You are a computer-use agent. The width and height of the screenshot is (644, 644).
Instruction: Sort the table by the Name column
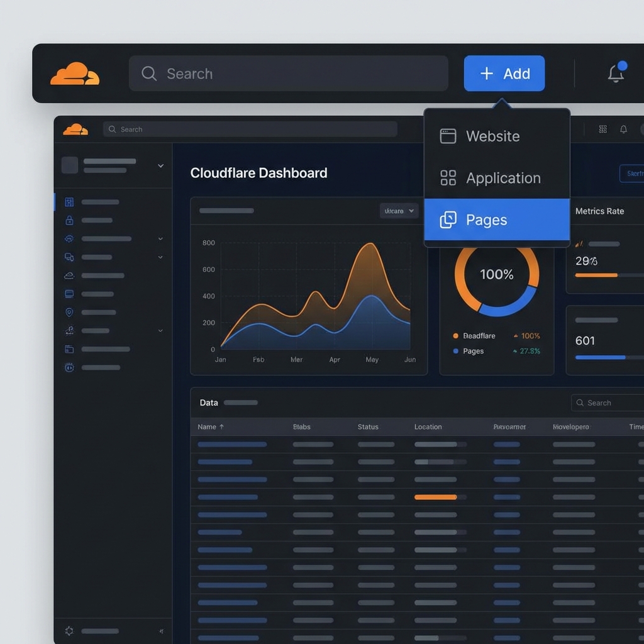pos(210,426)
